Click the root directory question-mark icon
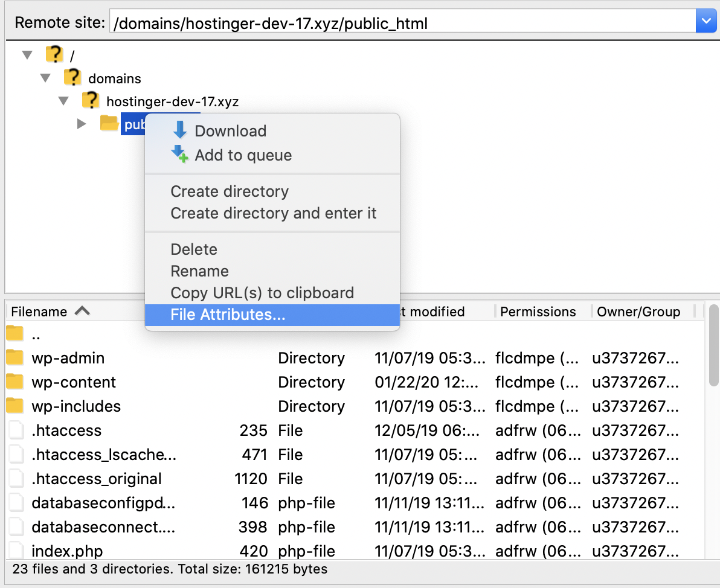Viewport: 720px width, 588px height. [54, 55]
